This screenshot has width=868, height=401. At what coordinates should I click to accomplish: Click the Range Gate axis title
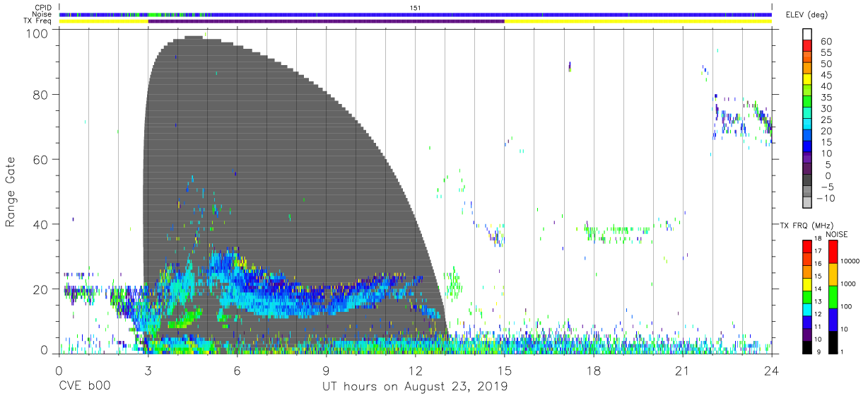pos(11,192)
